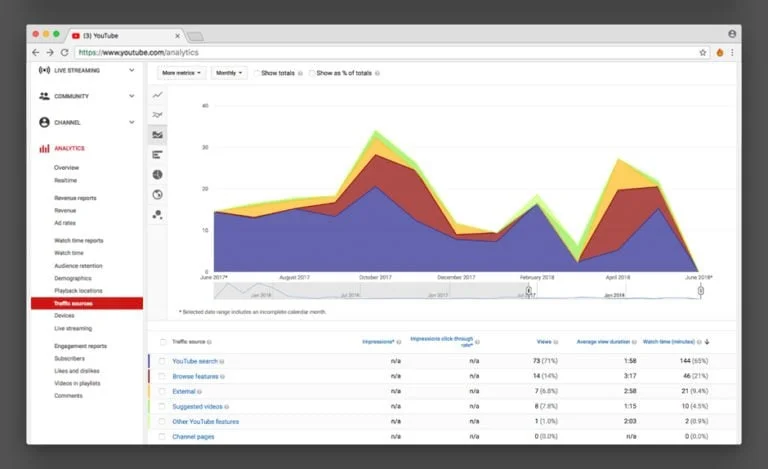Check the YouTube search row checkbox
The width and height of the screenshot is (768, 469).
coord(163,360)
